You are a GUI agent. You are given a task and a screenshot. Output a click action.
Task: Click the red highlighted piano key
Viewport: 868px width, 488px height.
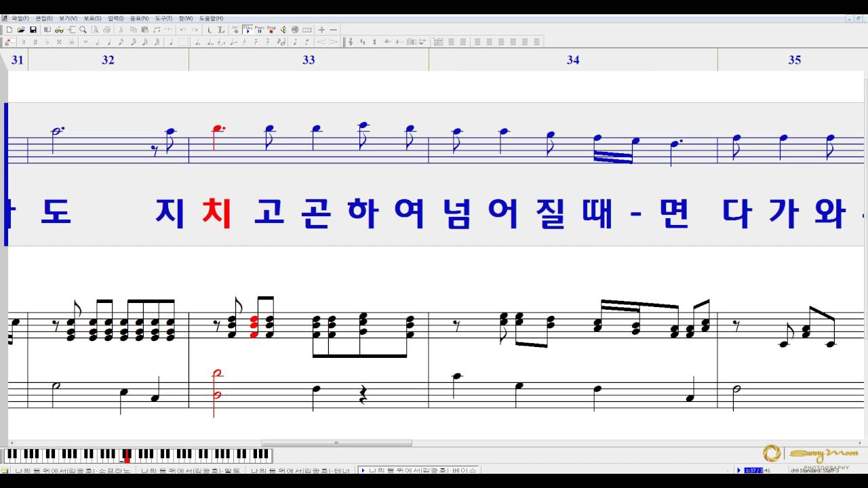click(127, 456)
